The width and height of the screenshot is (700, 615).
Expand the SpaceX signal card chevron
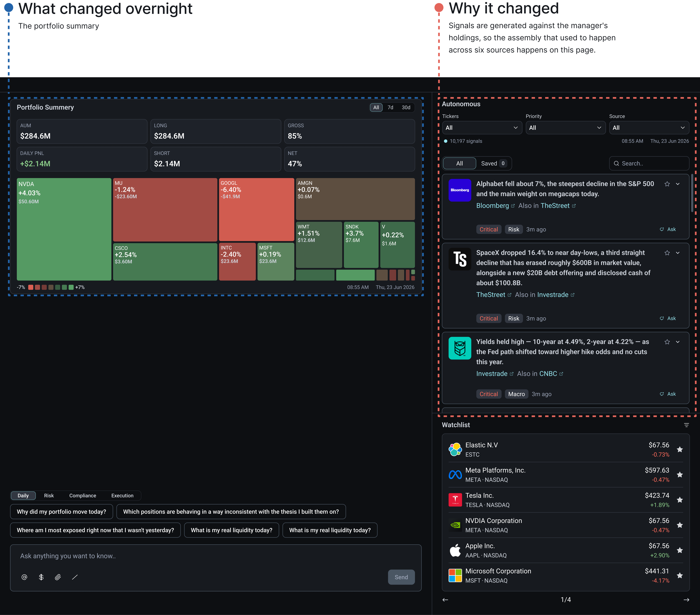click(x=678, y=253)
